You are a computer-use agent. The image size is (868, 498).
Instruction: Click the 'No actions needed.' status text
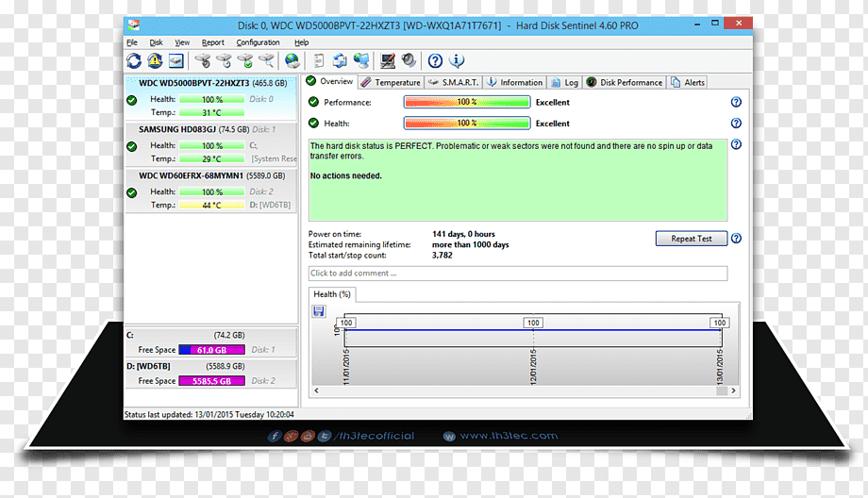346,176
